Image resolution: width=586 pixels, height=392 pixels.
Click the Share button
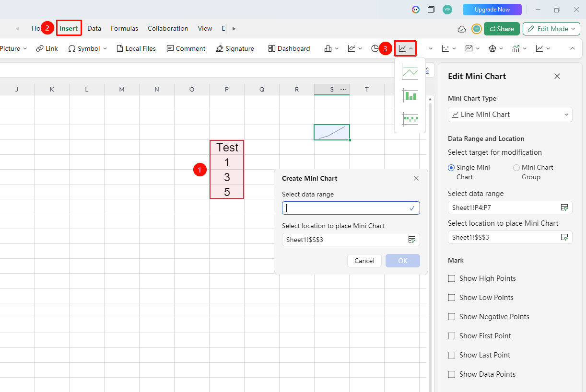click(502, 29)
